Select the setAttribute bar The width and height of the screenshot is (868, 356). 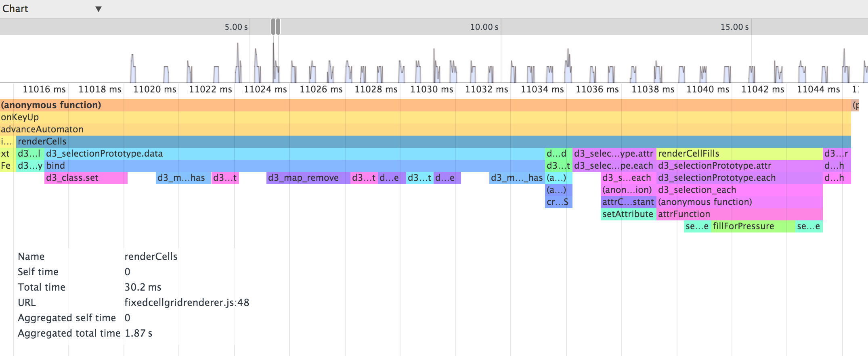629,214
